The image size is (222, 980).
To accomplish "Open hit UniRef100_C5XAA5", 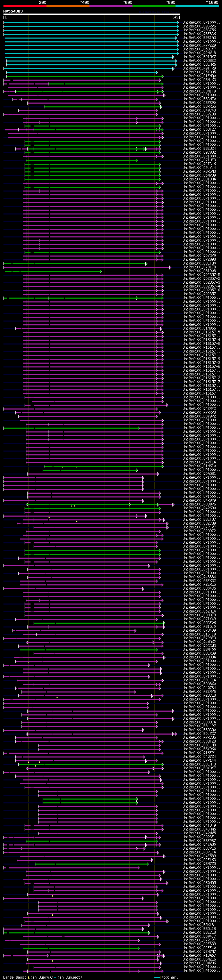I will coord(199,72).
